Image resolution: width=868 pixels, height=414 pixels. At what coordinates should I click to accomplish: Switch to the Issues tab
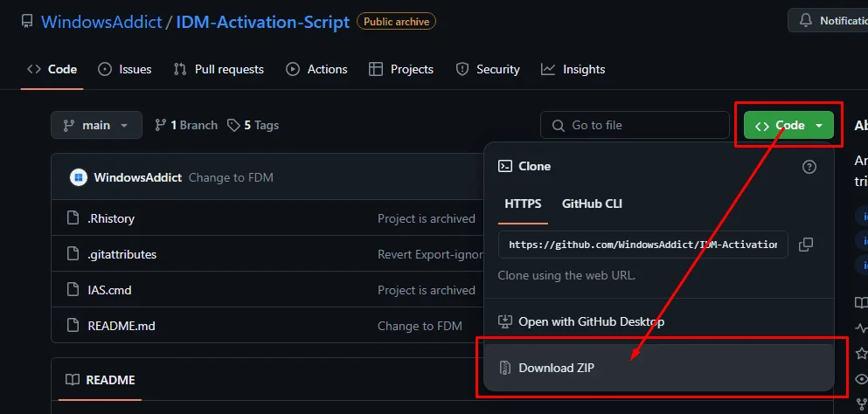tap(125, 69)
